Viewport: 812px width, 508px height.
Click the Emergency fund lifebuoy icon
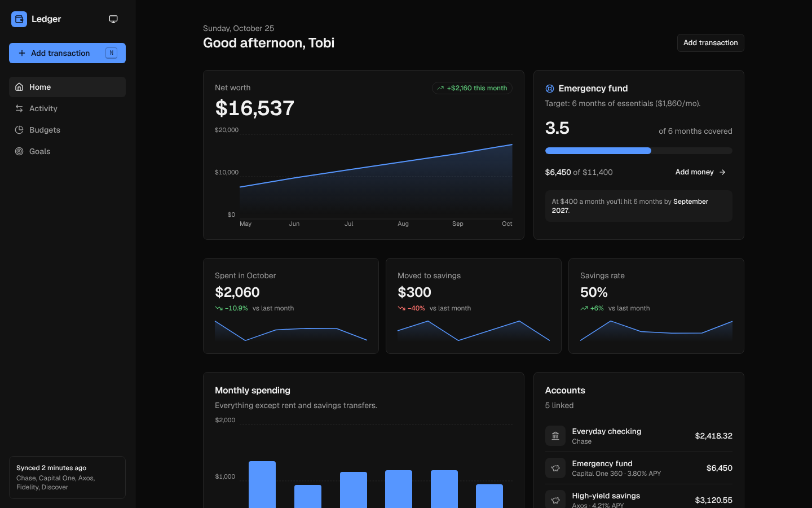coord(550,89)
